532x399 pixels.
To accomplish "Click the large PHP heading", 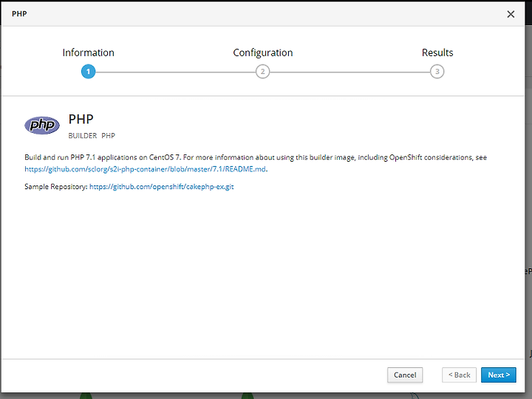I will tap(81, 119).
